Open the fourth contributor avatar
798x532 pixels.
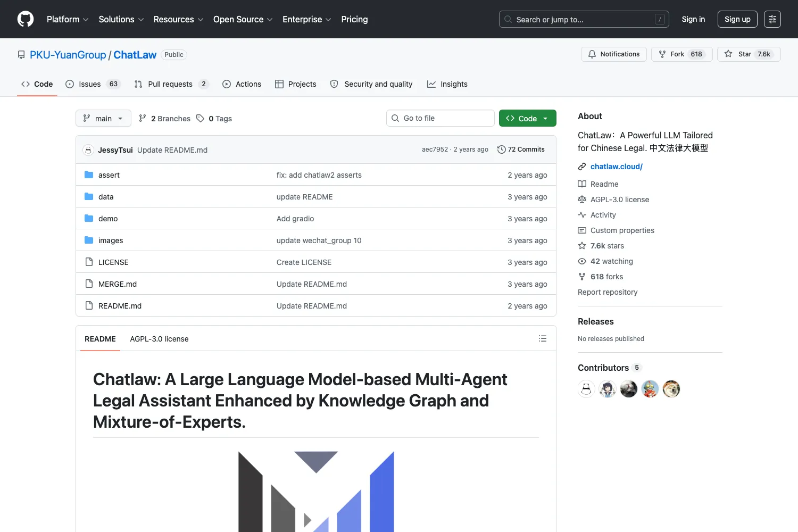pos(650,389)
